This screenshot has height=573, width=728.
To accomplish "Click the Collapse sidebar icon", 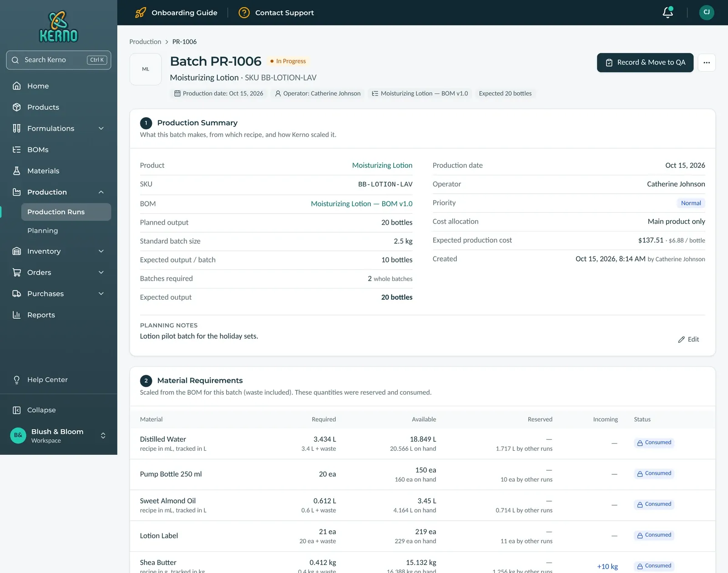I will coord(17,410).
